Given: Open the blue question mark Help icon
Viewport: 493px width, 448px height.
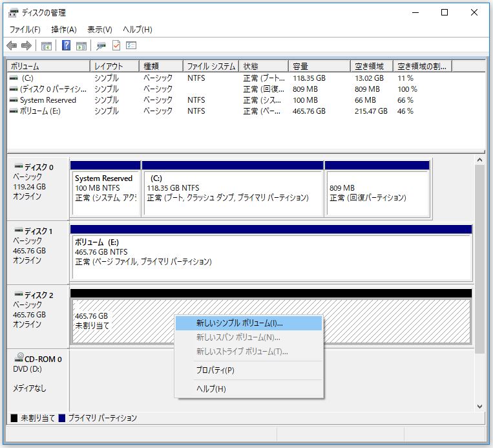Looking at the screenshot, I should click(66, 45).
